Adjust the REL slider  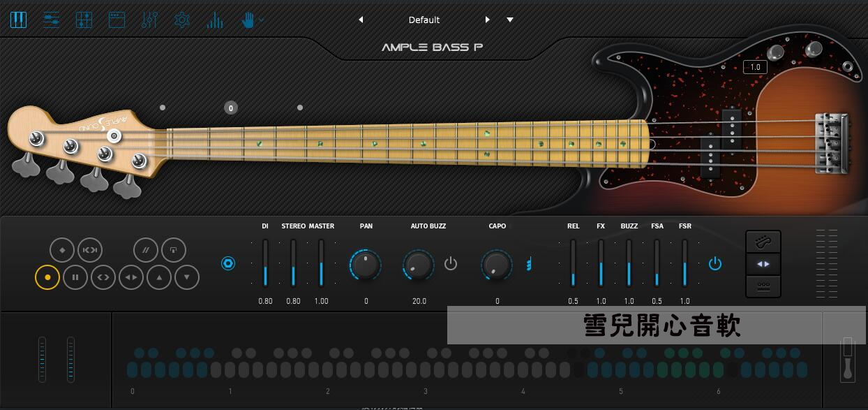click(573, 263)
